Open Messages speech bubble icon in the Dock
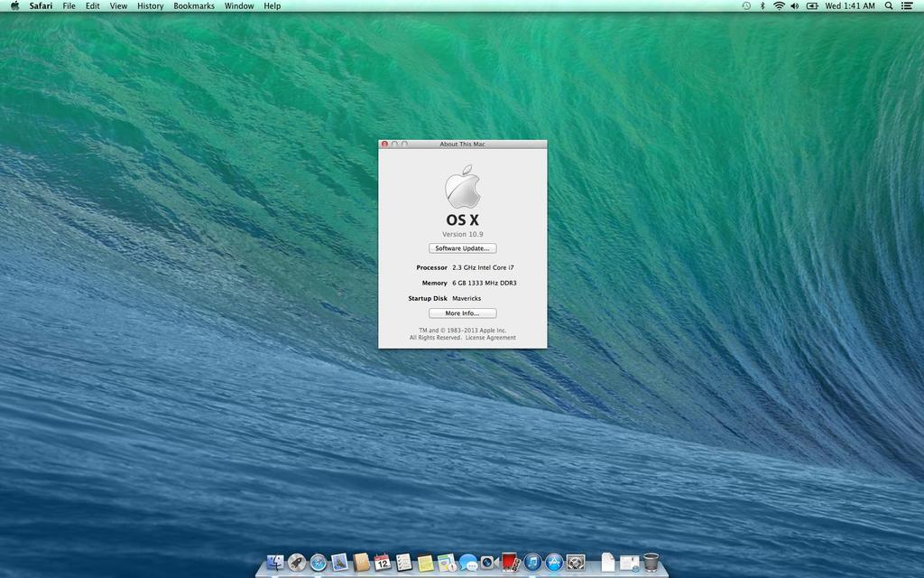The width and height of the screenshot is (924, 578). pyautogui.click(x=468, y=562)
